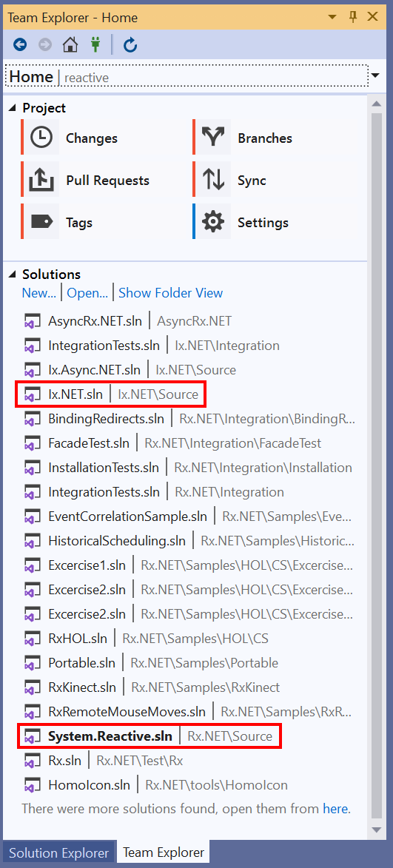
Task: Open the window position dropdown in title bar
Action: (332, 17)
